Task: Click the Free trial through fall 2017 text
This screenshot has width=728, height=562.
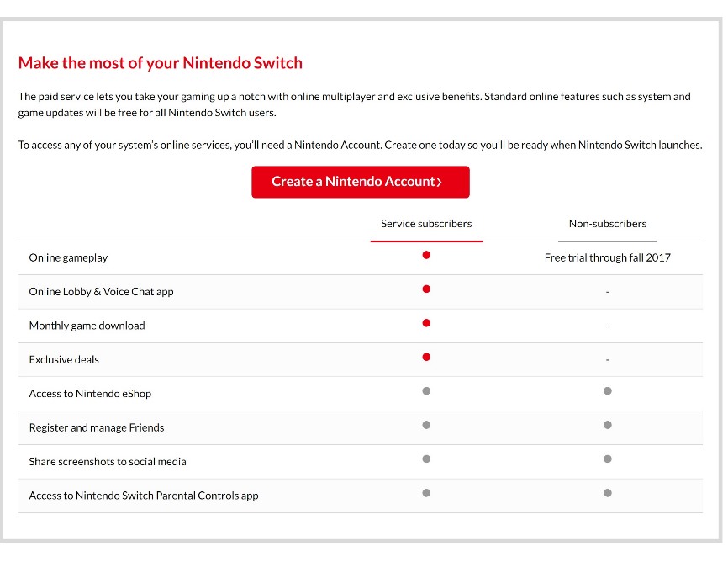Action: [607, 257]
